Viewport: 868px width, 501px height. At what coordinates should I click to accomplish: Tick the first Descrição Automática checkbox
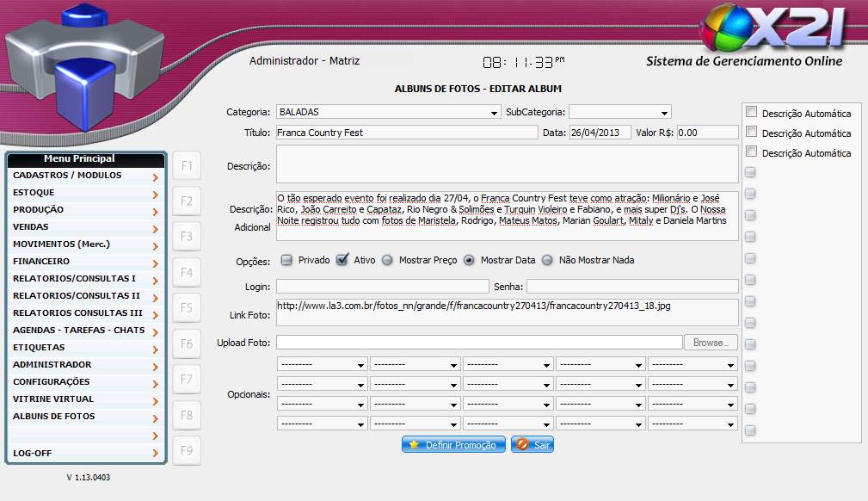click(x=752, y=112)
